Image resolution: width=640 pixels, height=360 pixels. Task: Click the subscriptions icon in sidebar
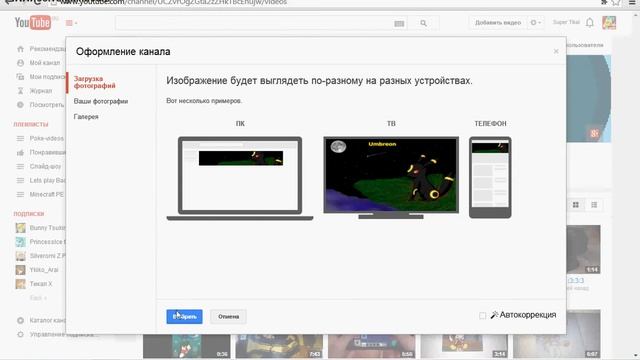(20, 77)
